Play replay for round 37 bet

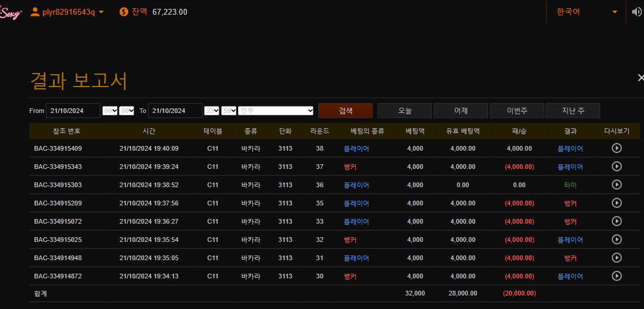point(616,167)
